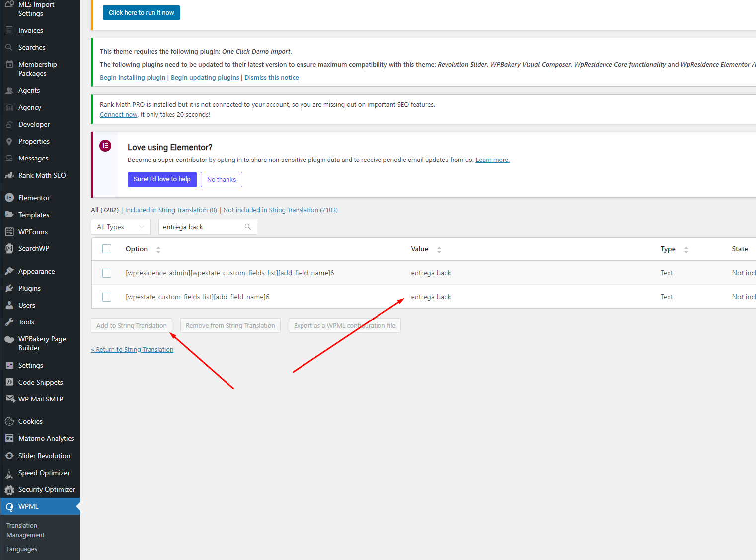Open the Languages submenu item
Viewport: 756px width, 560px height.
(22, 549)
